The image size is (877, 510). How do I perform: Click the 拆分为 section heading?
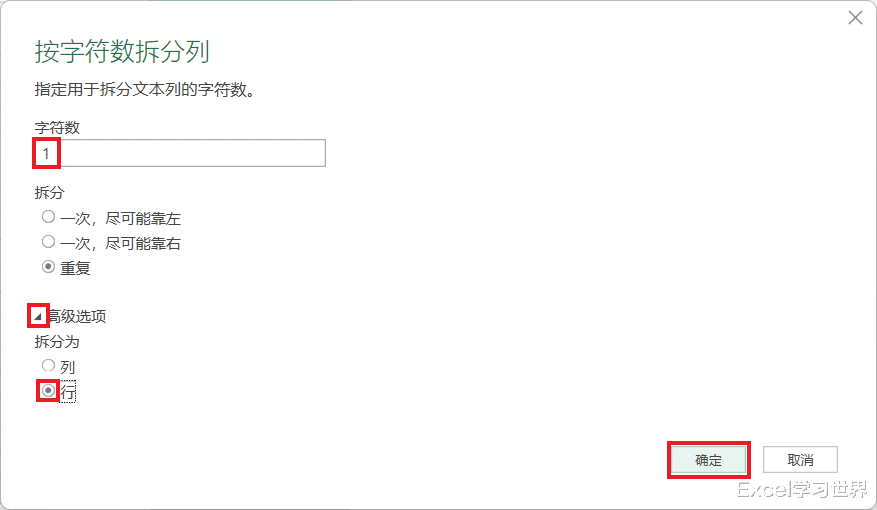click(57, 342)
